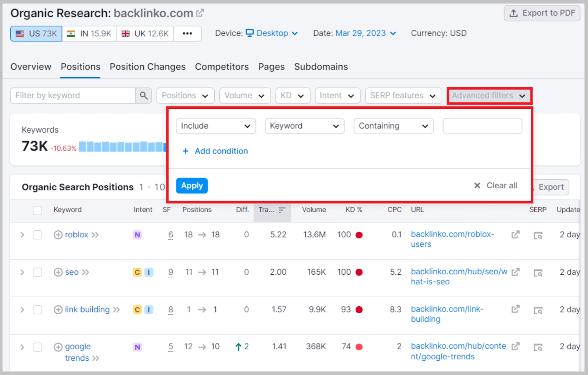
Task: Expand the google trends row details
Action: tap(22, 347)
